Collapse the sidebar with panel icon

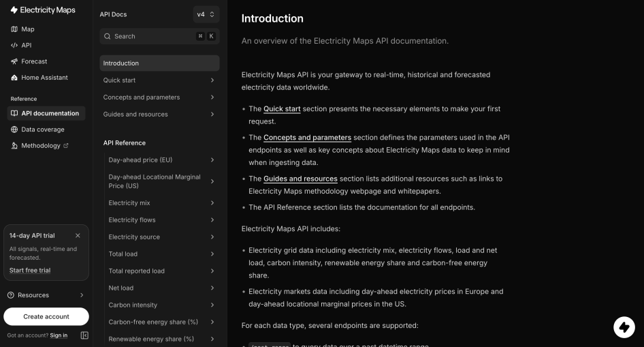point(84,335)
